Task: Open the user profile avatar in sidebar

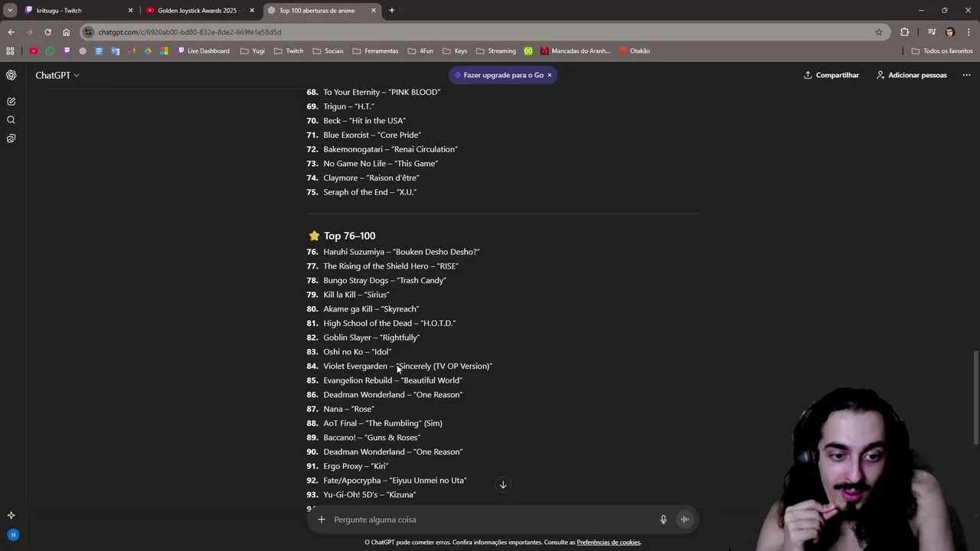Action: pos(12,535)
